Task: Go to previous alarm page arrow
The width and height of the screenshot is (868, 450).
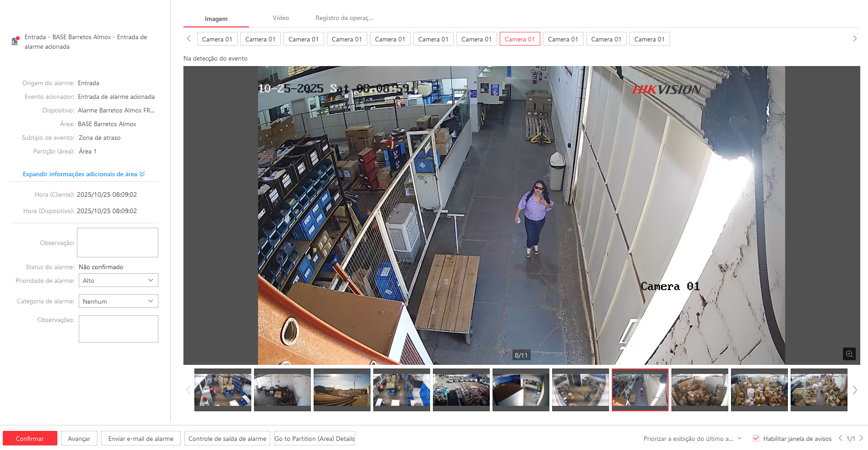Action: (840, 438)
